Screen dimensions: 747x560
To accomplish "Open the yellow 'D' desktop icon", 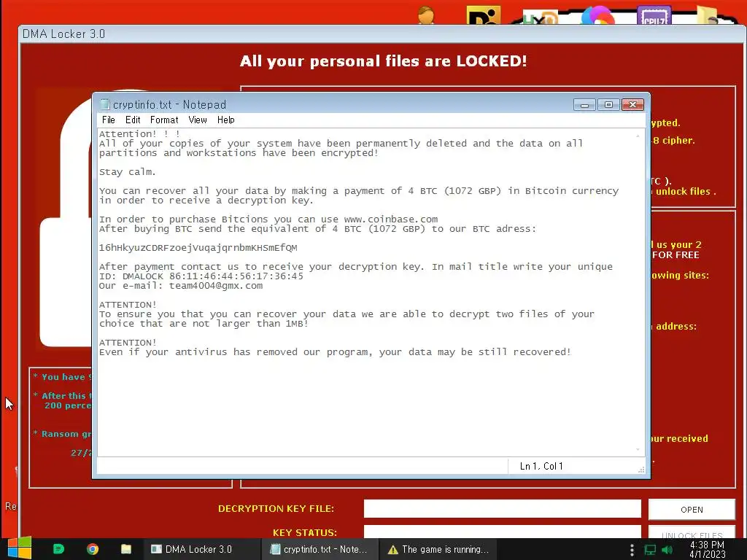I will click(484, 15).
